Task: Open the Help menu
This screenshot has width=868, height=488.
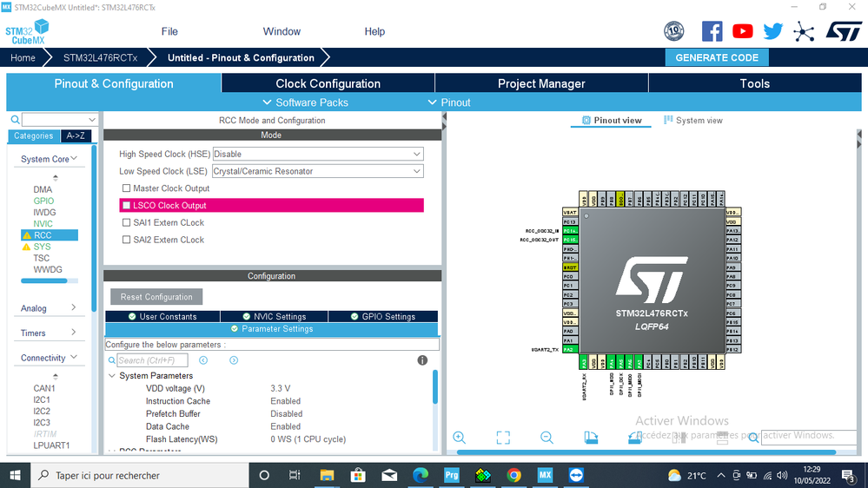Action: (374, 31)
